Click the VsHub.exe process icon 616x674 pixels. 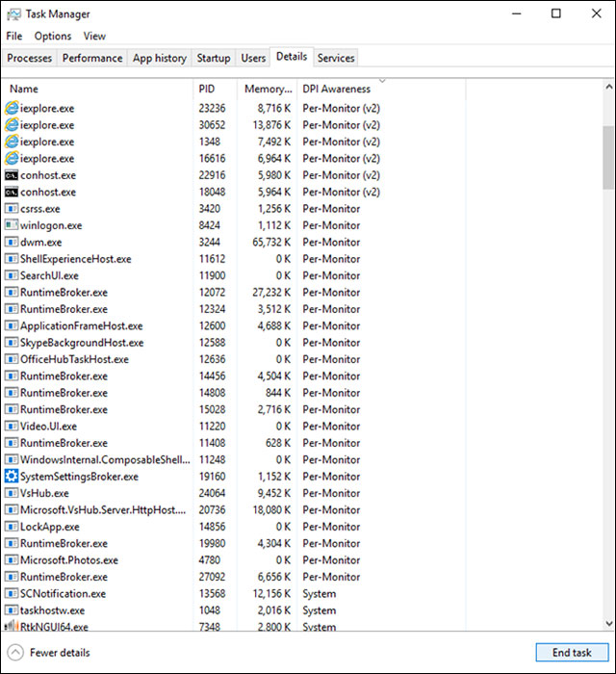tap(12, 493)
